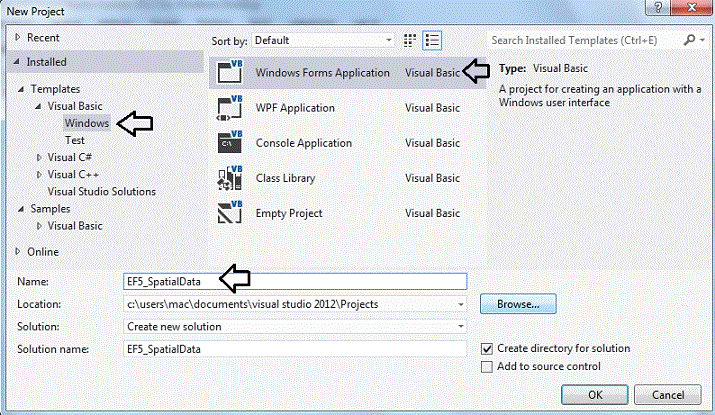Uncheck Create directory for solution
The image size is (715, 415).
point(487,349)
